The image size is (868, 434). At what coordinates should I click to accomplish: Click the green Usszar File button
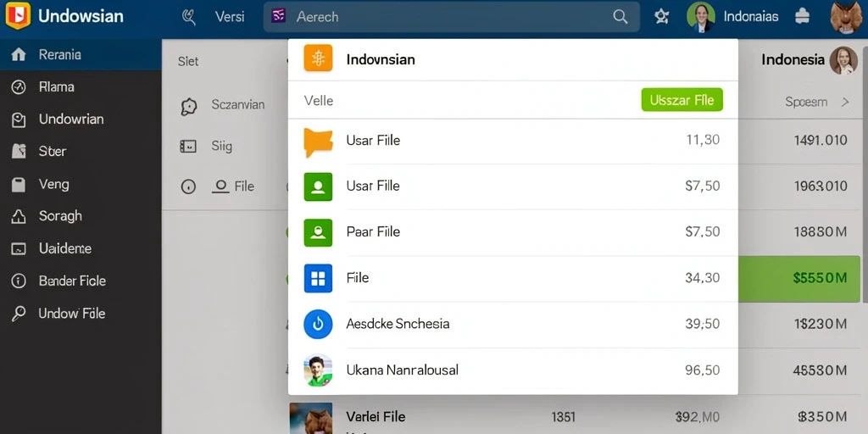click(682, 100)
